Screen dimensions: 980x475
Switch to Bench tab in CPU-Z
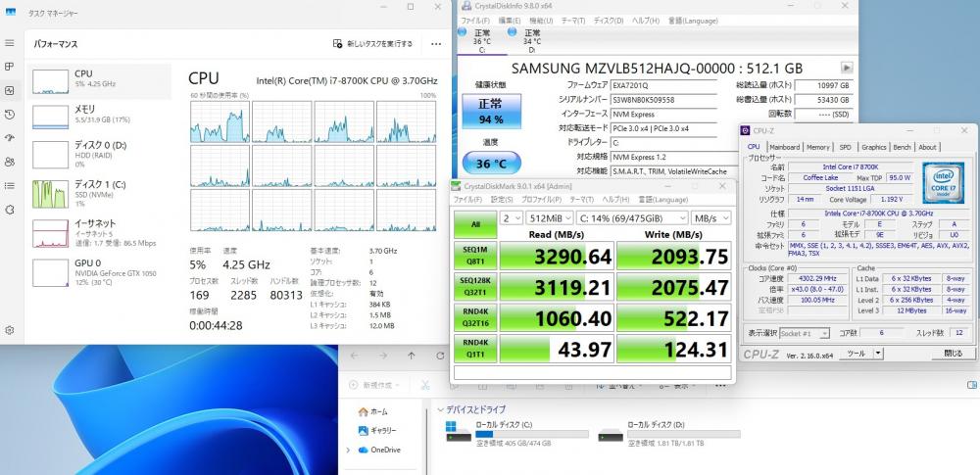click(x=902, y=147)
